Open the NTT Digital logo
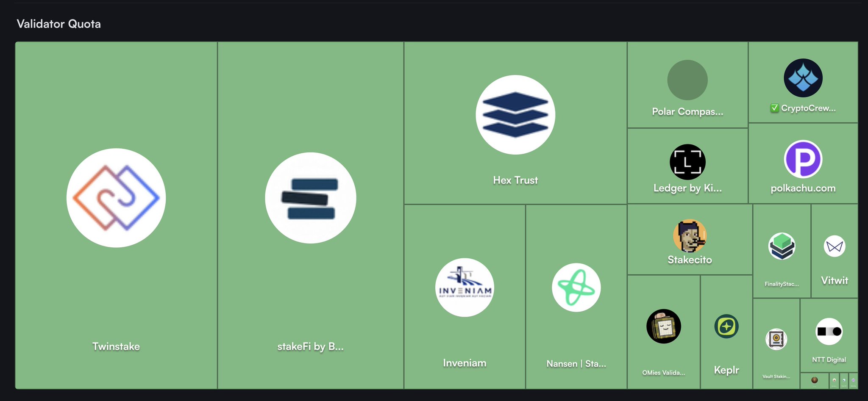The height and width of the screenshot is (401, 868). 829,332
